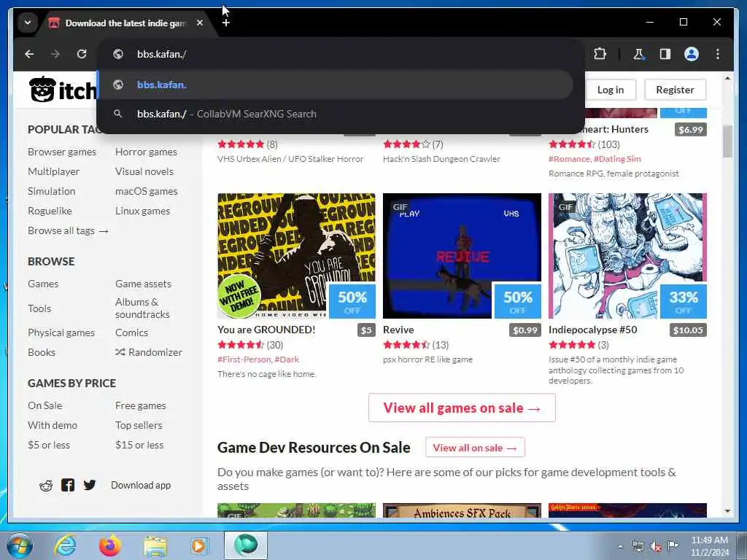This screenshot has width=747, height=560.
Task: Open the Horror games tag
Action: [x=146, y=152]
